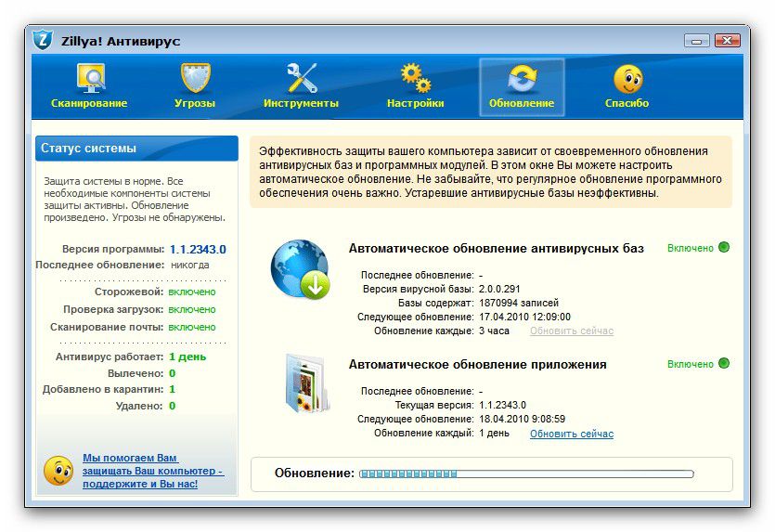This screenshot has height=532, width=775.
Task: Click the никогда last update value
Action: coord(189,265)
